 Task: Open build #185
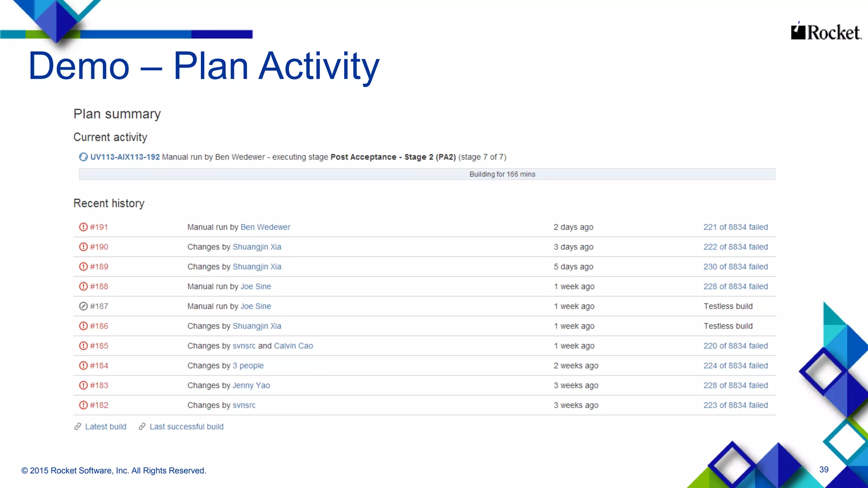coord(99,346)
